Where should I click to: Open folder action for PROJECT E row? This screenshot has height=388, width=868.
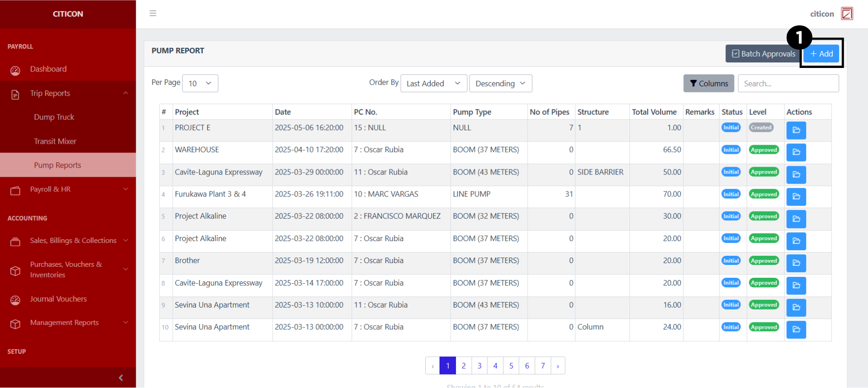coord(796,130)
